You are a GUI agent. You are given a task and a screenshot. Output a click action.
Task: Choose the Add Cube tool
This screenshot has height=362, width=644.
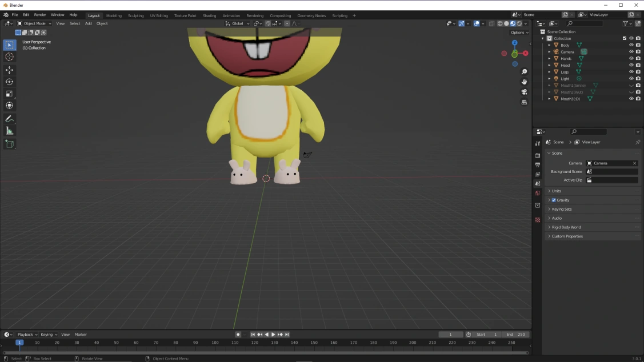point(9,144)
